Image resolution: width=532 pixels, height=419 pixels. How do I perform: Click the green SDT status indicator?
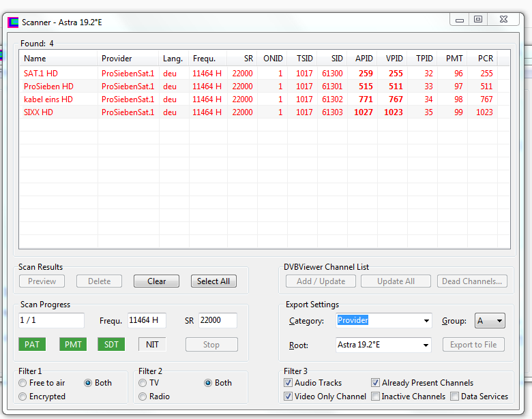click(111, 344)
